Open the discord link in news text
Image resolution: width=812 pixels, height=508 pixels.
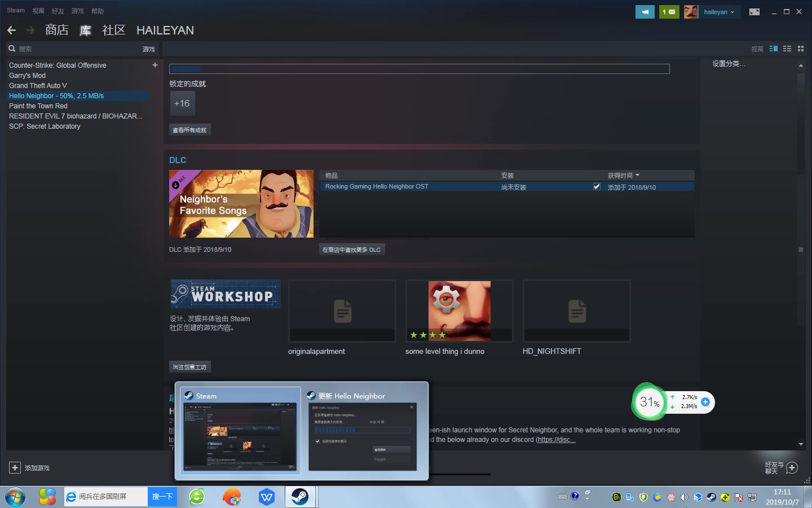555,440
